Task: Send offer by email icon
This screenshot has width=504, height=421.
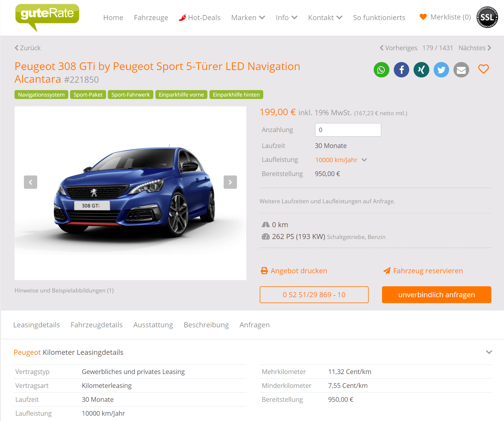Action: click(461, 70)
